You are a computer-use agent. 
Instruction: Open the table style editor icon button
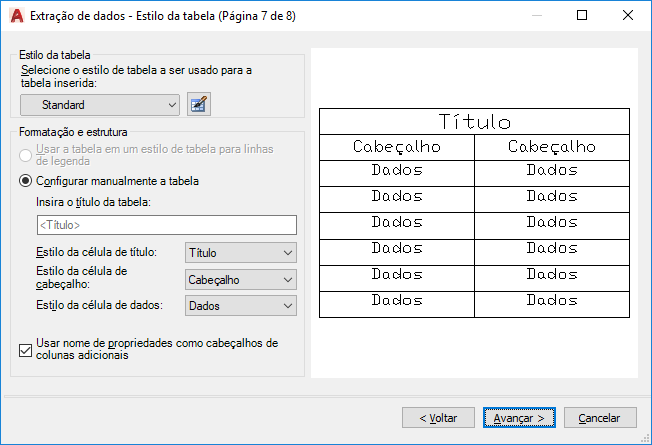tap(198, 104)
